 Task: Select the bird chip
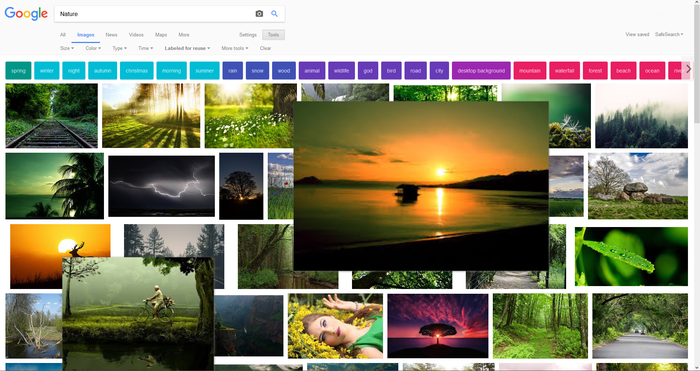(x=391, y=71)
